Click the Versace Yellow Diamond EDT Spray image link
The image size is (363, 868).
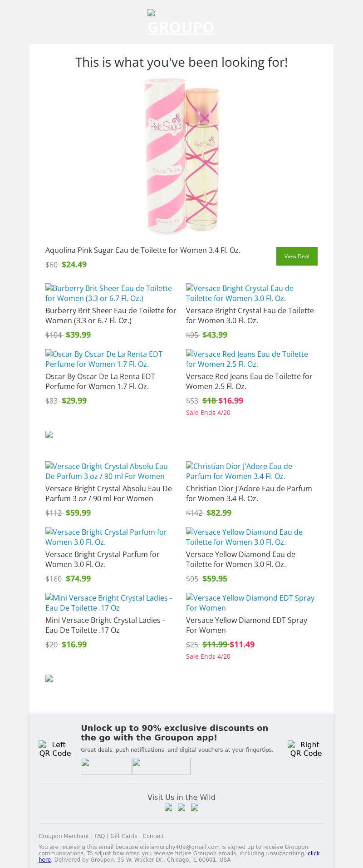click(250, 603)
